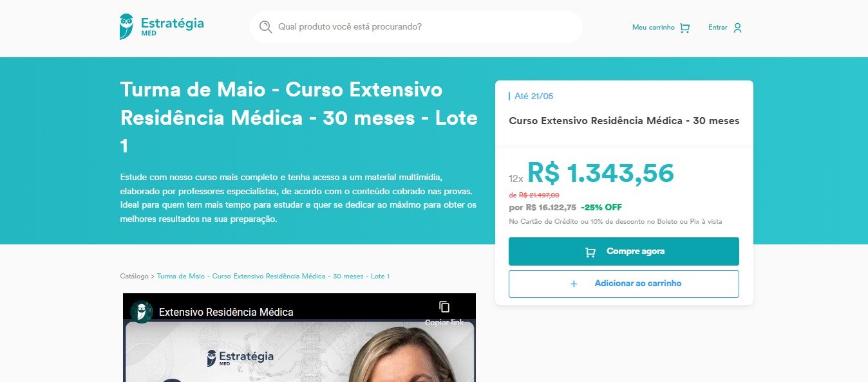868x382 pixels.
Task: Buy now with Compre agora button
Action: point(624,251)
